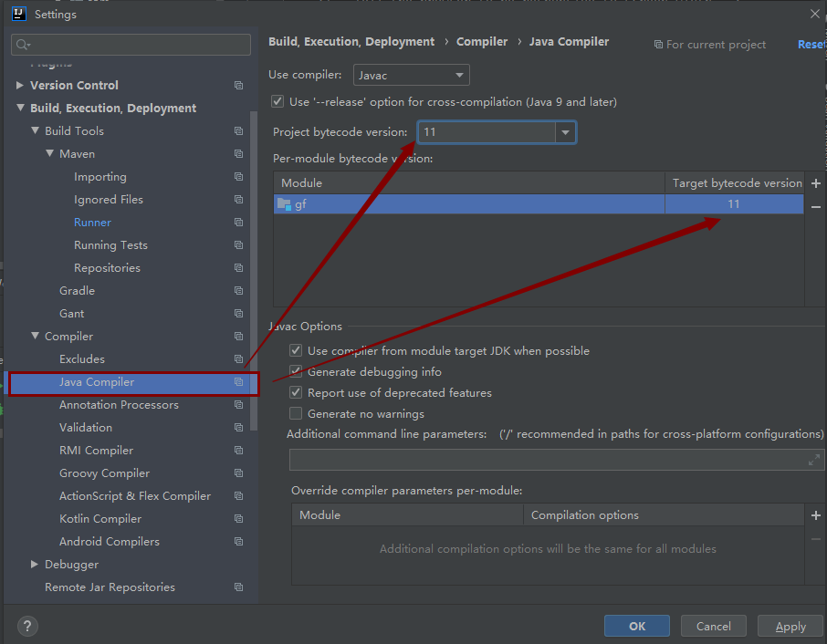Click project-level icon beside Kotlin Compiler
This screenshot has height=644, width=827.
click(x=238, y=518)
